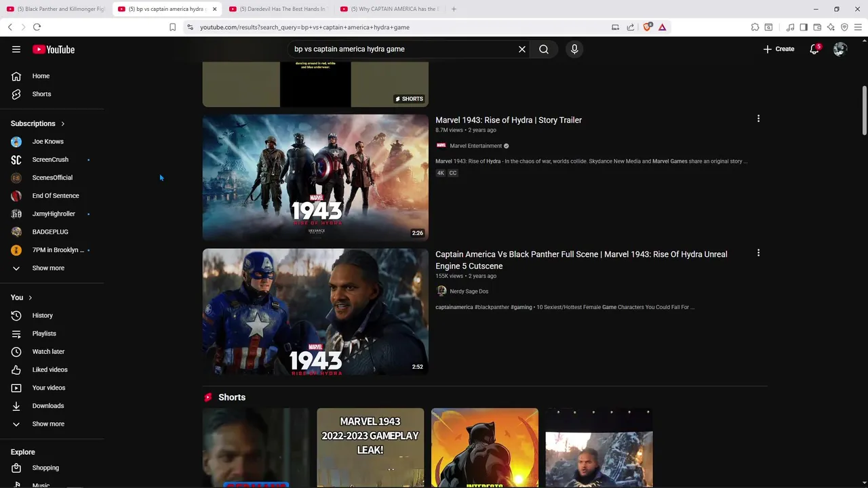Open the Brave Wallet icon
The image size is (868, 488).
817,27
